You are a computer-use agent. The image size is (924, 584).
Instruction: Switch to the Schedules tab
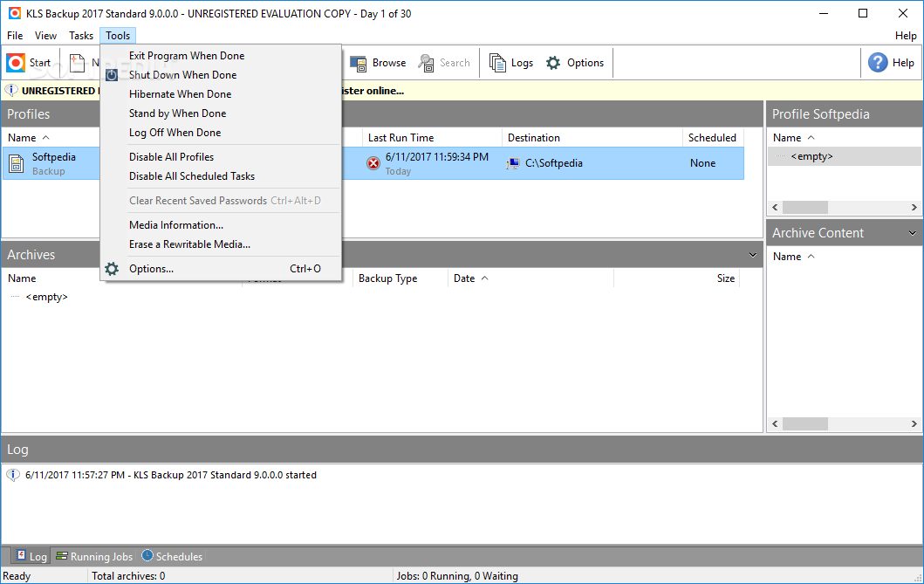(x=172, y=556)
